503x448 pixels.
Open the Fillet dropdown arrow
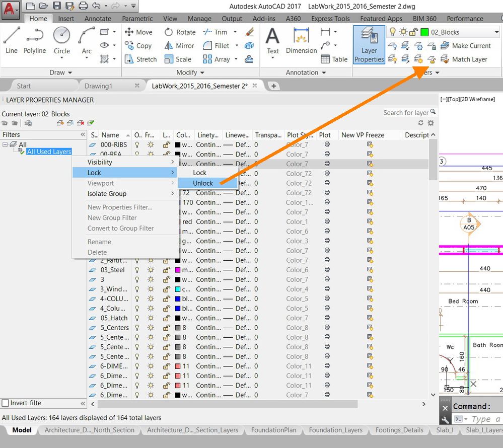(x=237, y=45)
